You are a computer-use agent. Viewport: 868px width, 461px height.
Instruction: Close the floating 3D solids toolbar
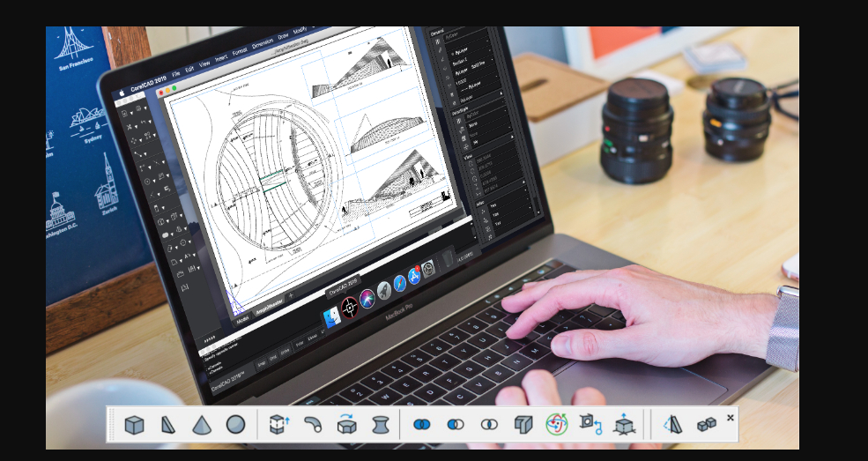[730, 418]
